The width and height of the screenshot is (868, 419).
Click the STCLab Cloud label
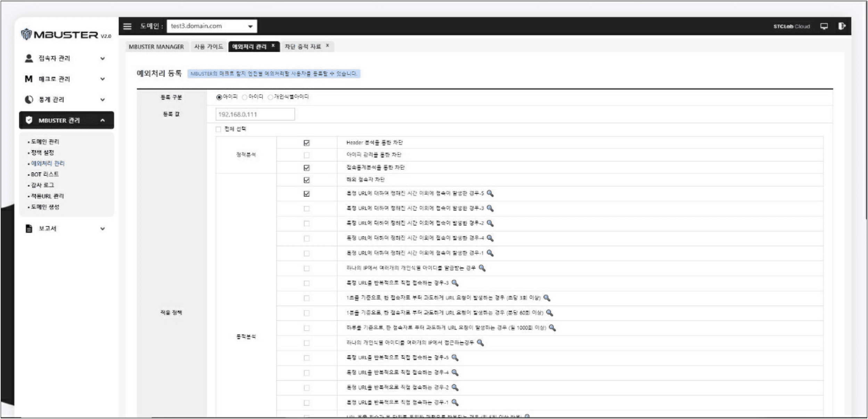[792, 27]
